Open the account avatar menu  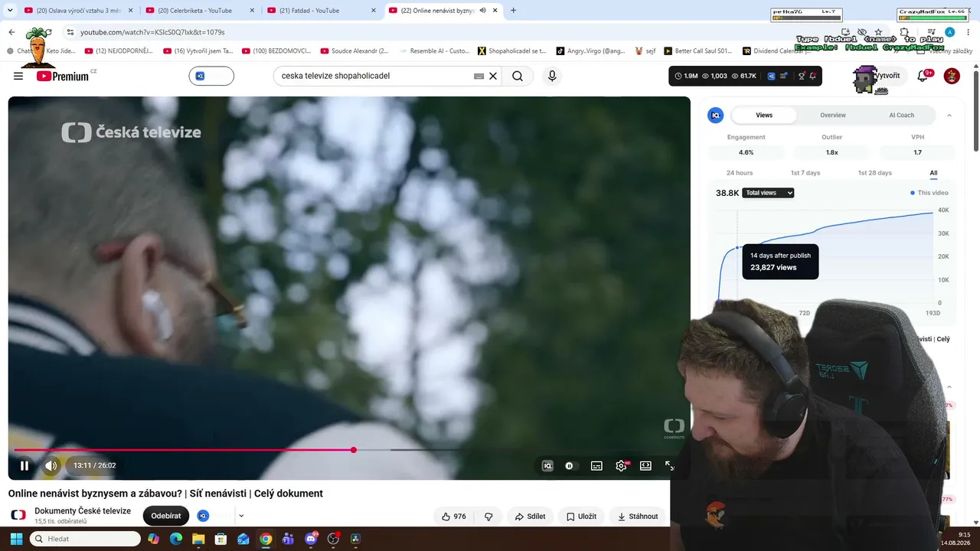click(x=952, y=76)
